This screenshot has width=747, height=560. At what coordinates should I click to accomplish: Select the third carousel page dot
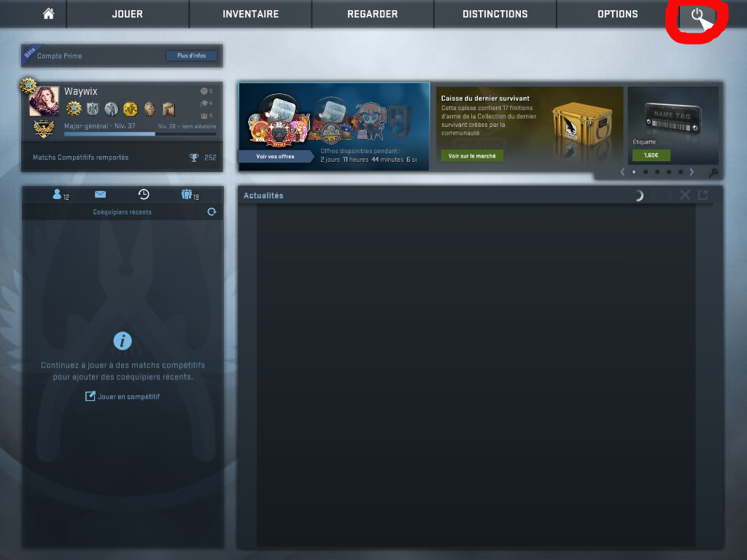[x=657, y=172]
